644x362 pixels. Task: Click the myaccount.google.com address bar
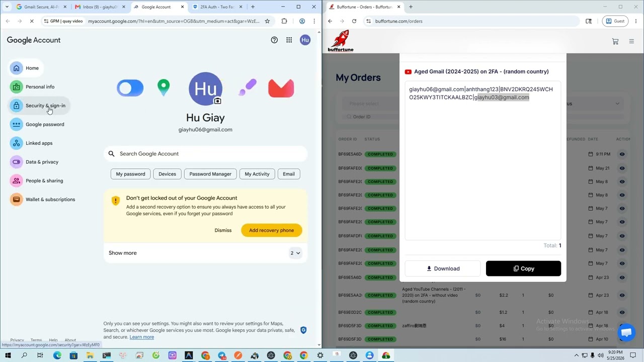coord(174,21)
